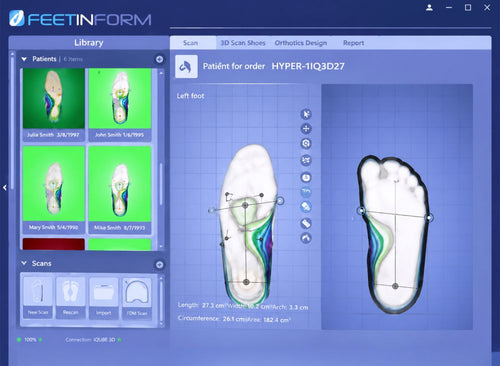Image resolution: width=500 pixels, height=366 pixels.
Task: Click the landmark points tool icon
Action: tap(306, 160)
